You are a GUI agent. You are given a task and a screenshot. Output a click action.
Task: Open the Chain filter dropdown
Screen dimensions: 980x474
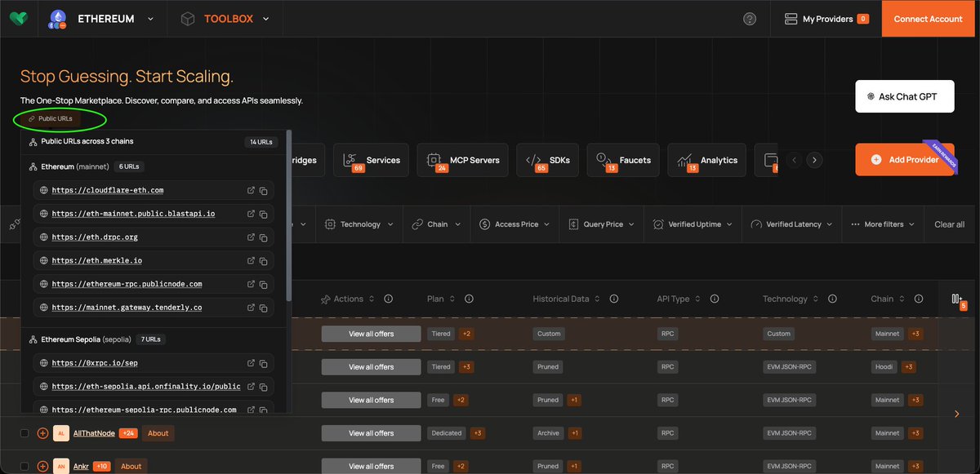[x=436, y=224]
